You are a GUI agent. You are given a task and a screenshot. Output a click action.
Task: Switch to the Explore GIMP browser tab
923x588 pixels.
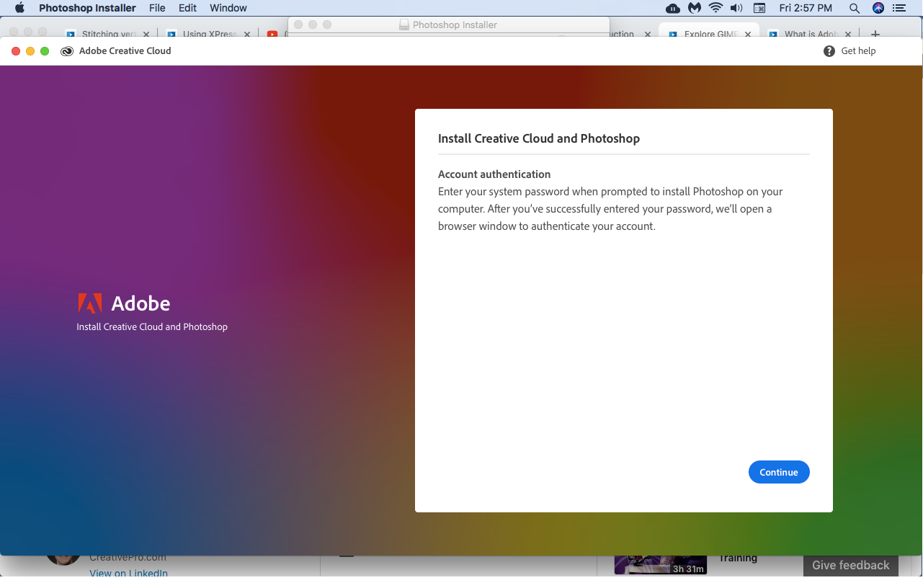(708, 34)
